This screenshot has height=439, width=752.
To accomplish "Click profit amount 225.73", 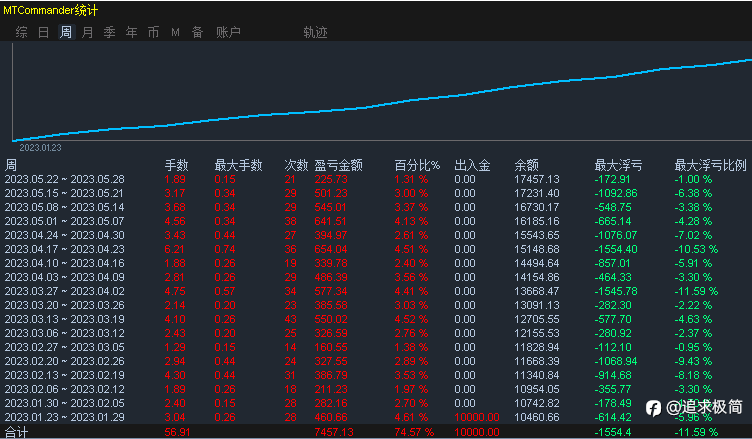I will click(x=331, y=179).
